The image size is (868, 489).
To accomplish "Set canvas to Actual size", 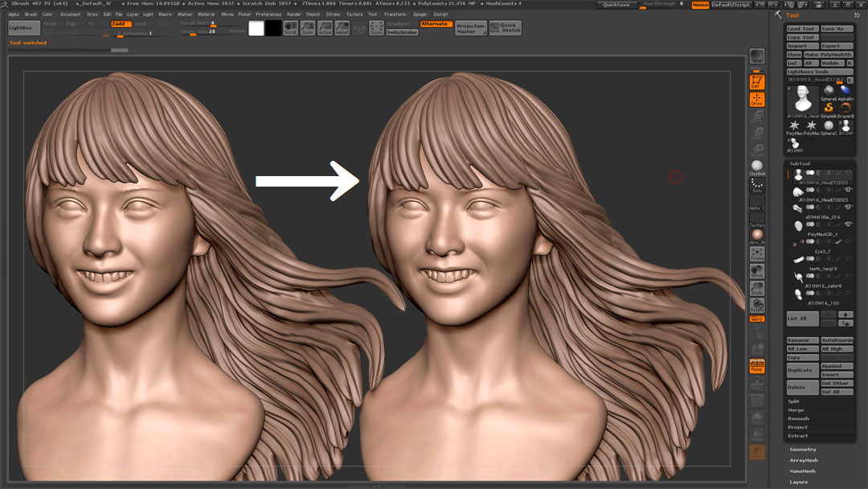I will click(325, 28).
